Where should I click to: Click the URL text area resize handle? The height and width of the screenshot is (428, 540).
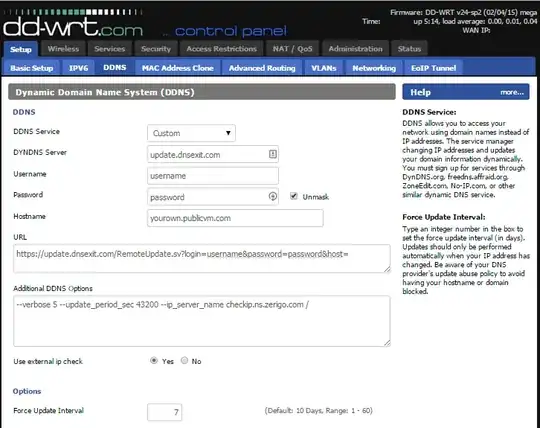[x=387, y=269]
